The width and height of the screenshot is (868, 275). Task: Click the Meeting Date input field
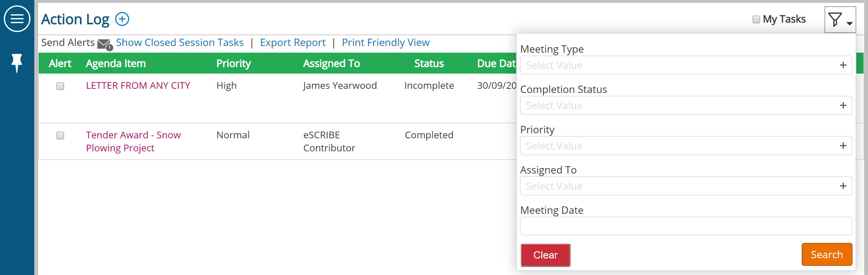tap(686, 226)
